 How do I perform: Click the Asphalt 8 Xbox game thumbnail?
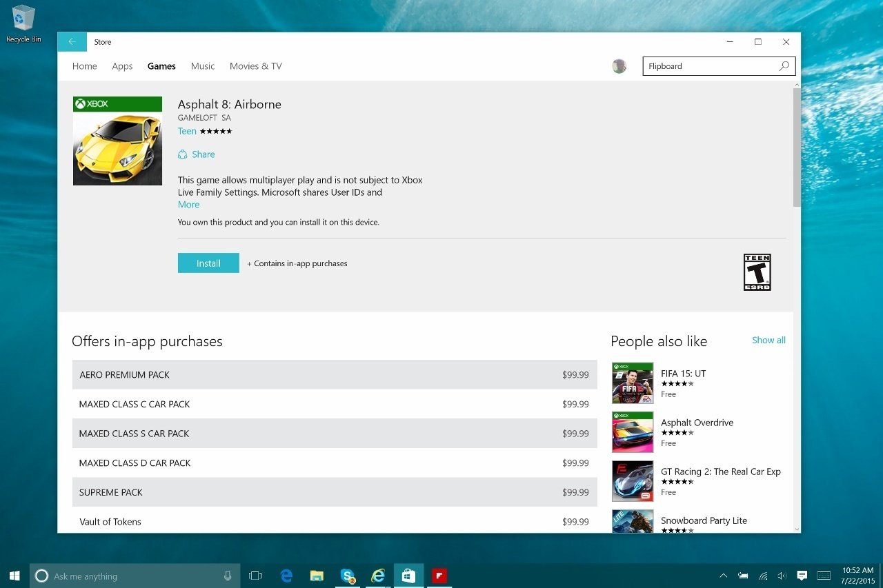(117, 141)
